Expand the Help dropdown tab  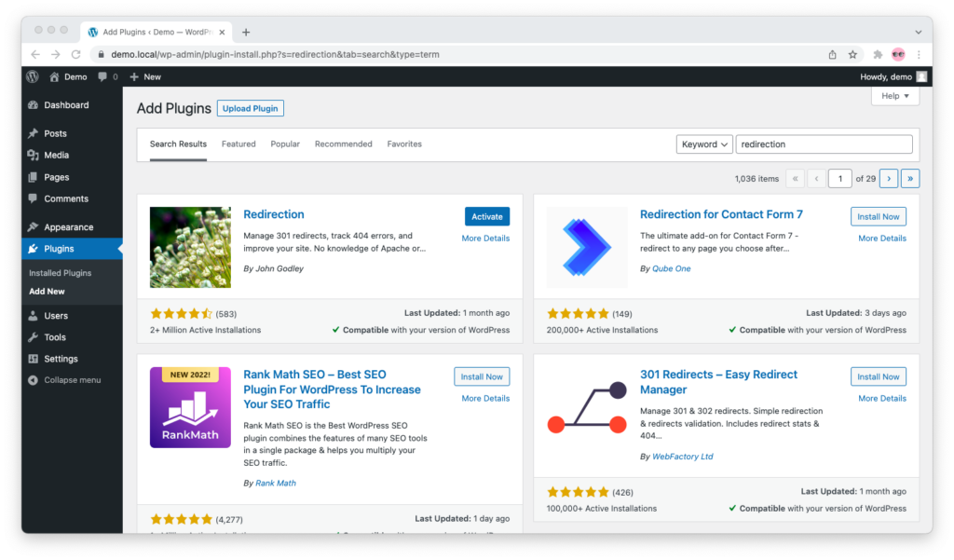click(x=895, y=96)
